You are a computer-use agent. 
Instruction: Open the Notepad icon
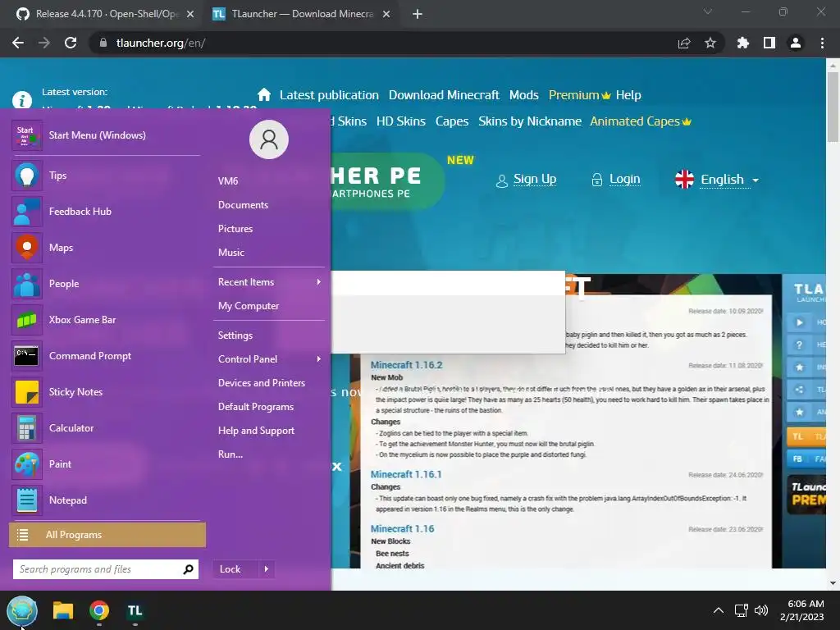coord(27,500)
